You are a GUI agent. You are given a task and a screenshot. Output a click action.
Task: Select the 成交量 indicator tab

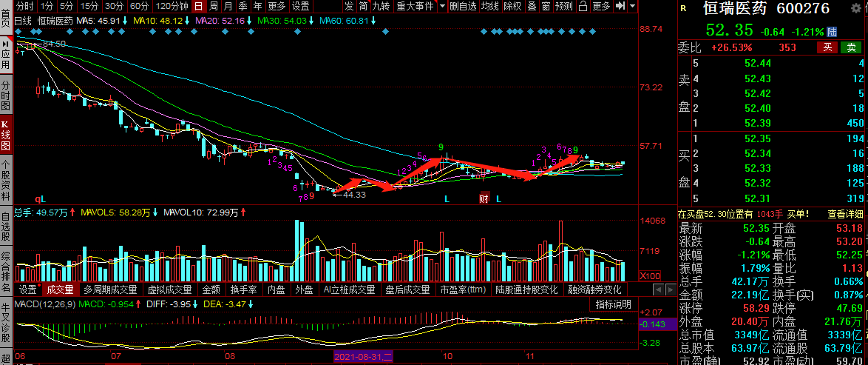pyautogui.click(x=61, y=289)
